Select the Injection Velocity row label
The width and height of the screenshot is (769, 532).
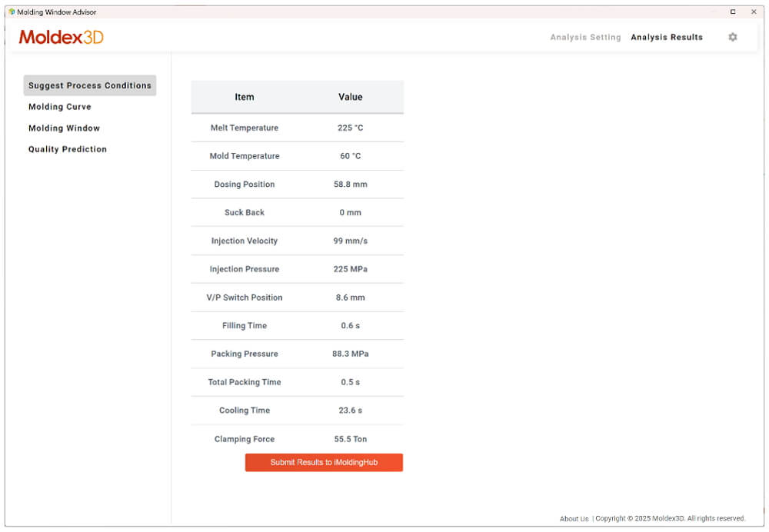[x=245, y=241]
